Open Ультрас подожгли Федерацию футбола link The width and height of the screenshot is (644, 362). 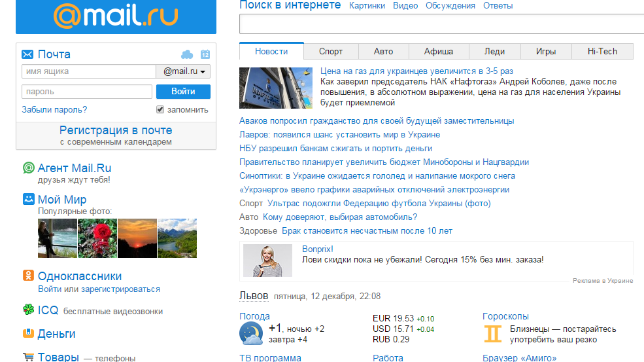[379, 203]
